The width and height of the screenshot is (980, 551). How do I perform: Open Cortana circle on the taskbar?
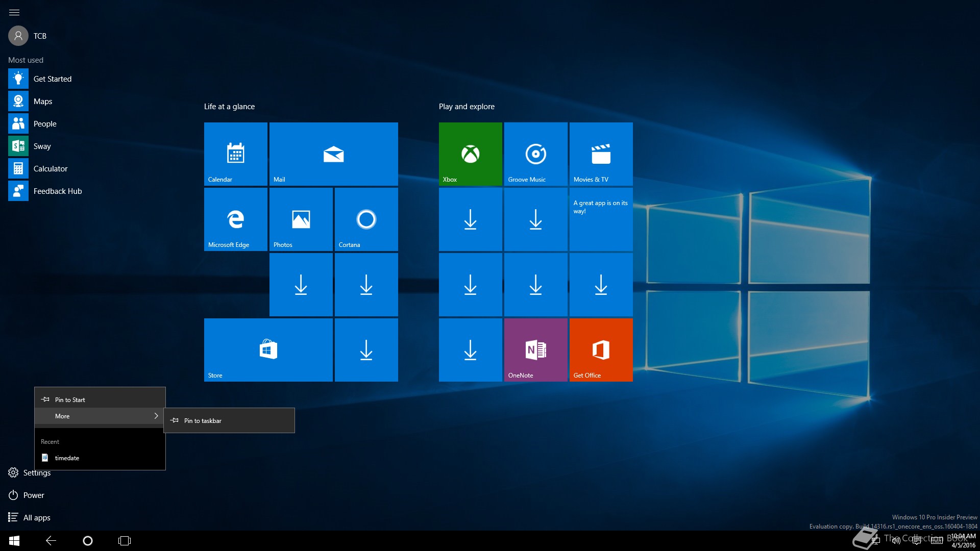pos(88,541)
